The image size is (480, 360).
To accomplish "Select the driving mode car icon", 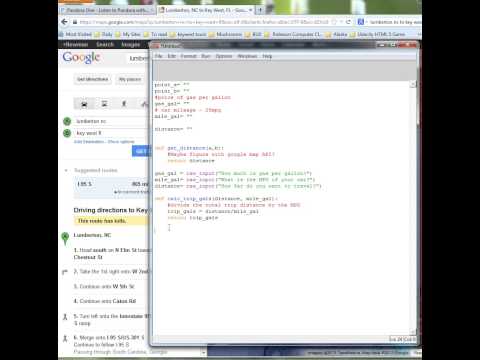I will click(84, 104).
